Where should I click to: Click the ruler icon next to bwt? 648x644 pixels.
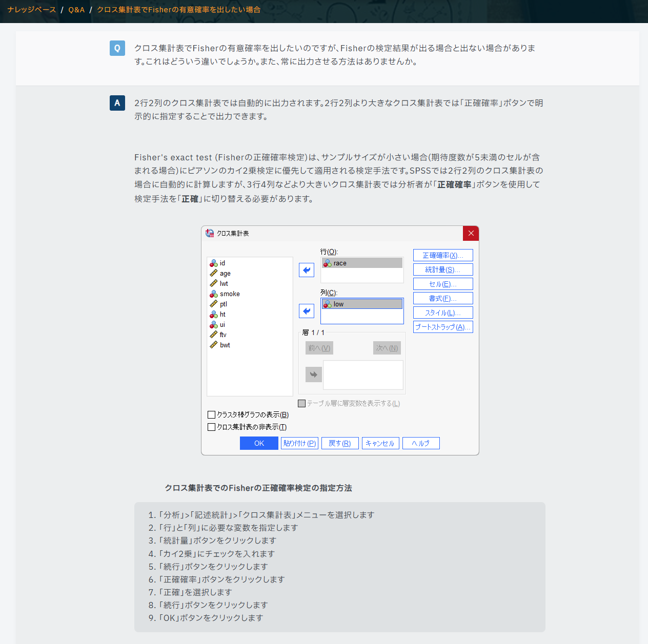pos(214,344)
